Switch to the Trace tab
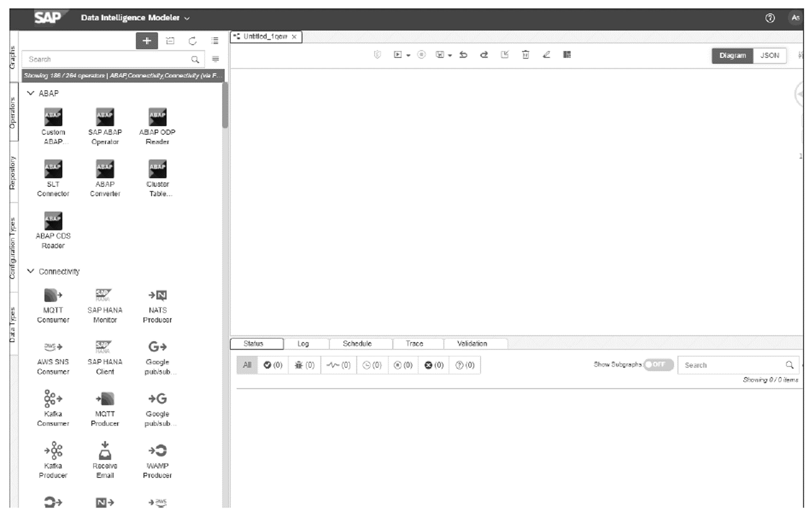The width and height of the screenshot is (812, 519). coord(414,344)
